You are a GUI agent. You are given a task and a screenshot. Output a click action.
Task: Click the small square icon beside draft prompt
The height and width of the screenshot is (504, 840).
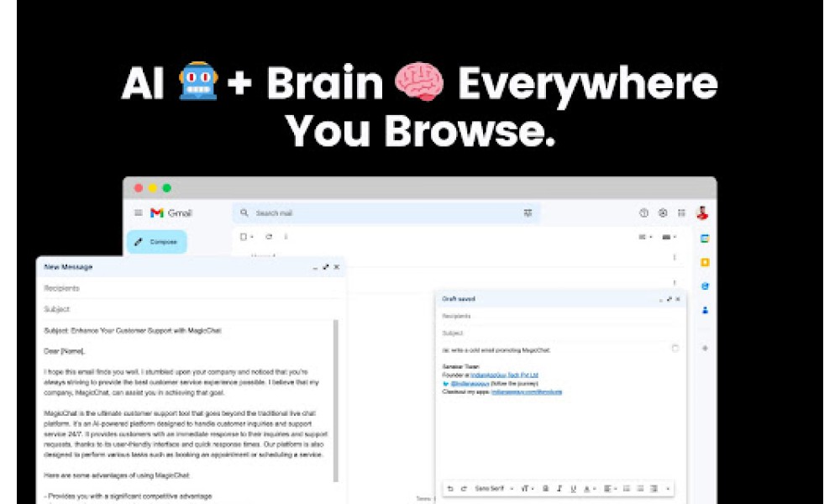click(x=675, y=349)
